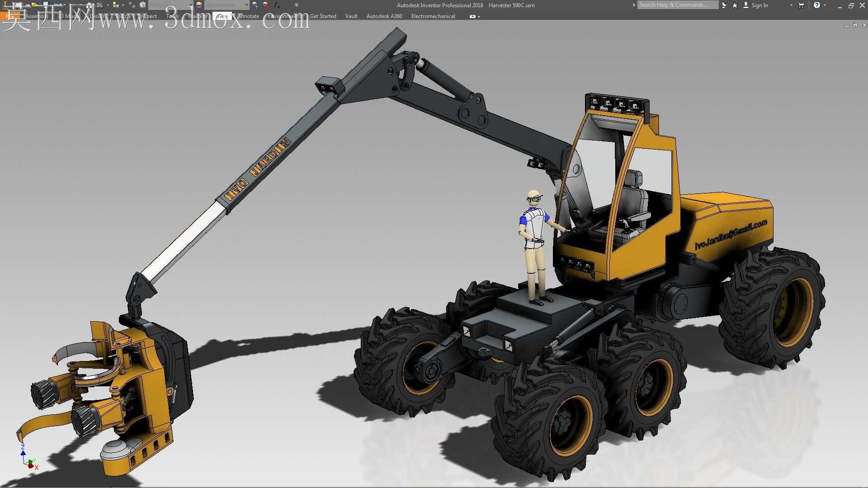
Task: Click the Sign In link
Action: pyautogui.click(x=759, y=5)
